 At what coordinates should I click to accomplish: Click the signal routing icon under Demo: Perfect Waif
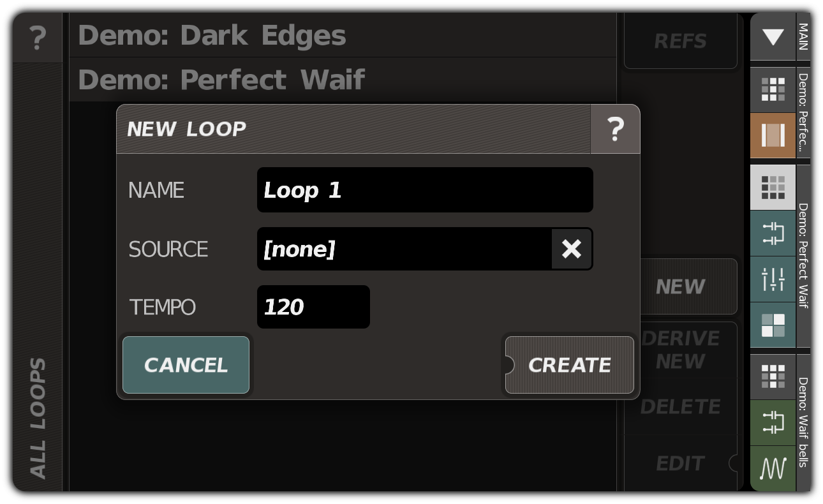coord(773,233)
